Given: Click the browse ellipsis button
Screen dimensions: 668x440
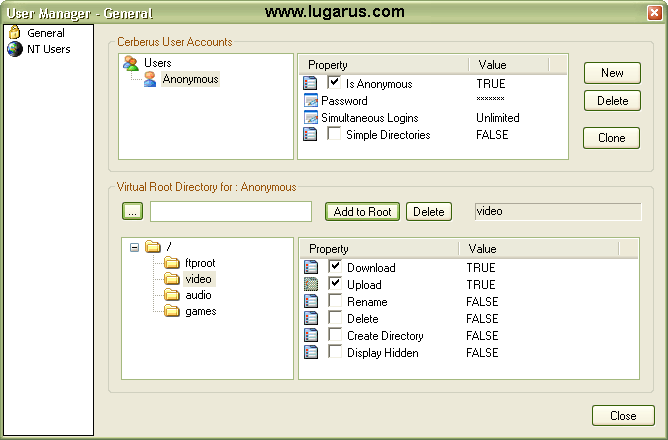Looking at the screenshot, I should click(132, 211).
